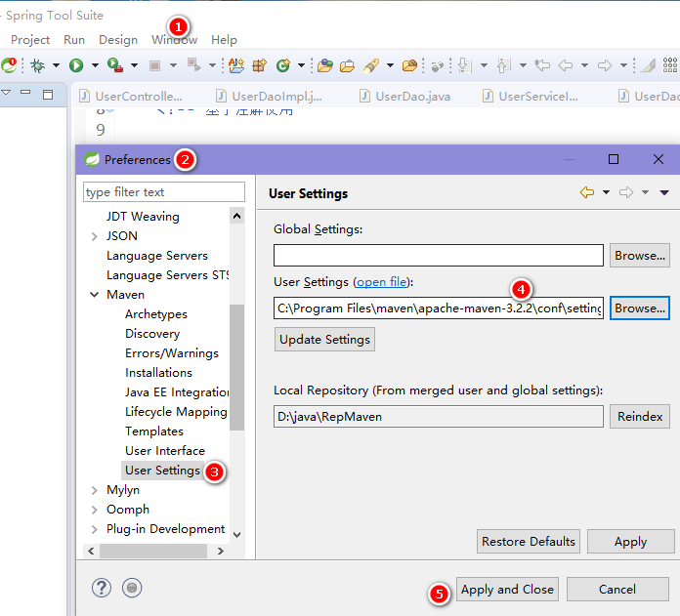Click the Open Task folder icon
This screenshot has height=616, width=680.
(347, 65)
